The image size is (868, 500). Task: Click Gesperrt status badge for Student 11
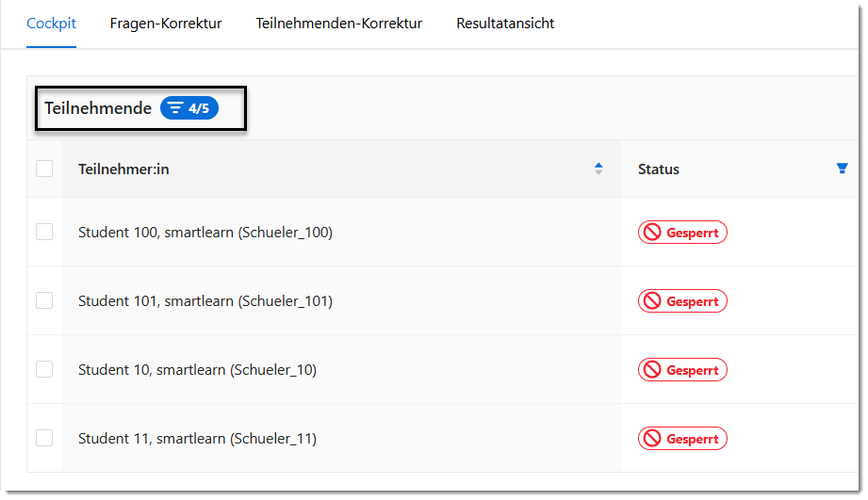pos(682,439)
